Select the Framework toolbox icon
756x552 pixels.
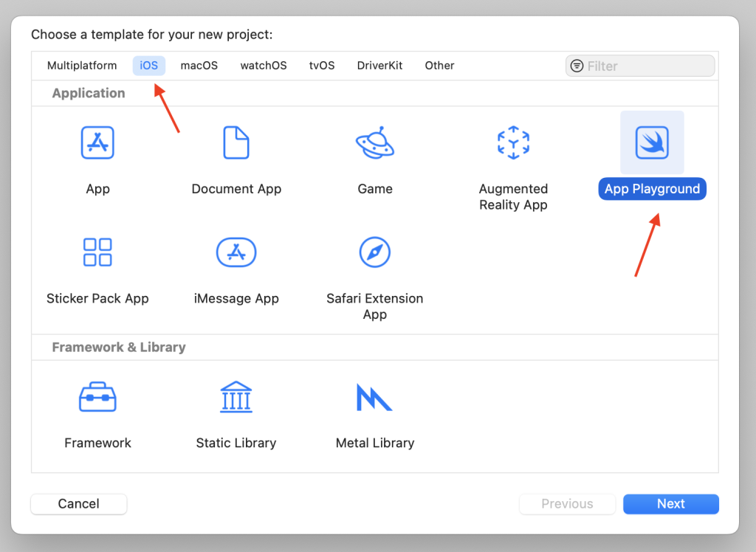coord(97,397)
